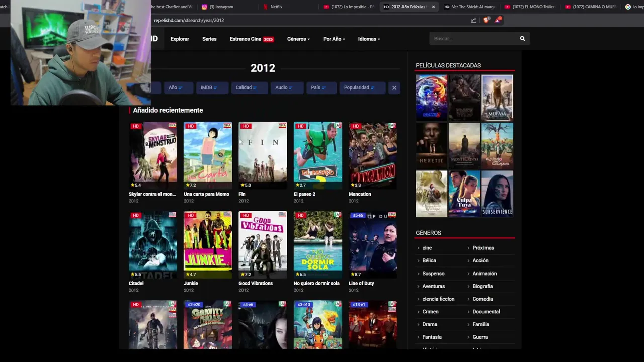
Task: Select the Guerra genre link
Action: (x=480, y=337)
